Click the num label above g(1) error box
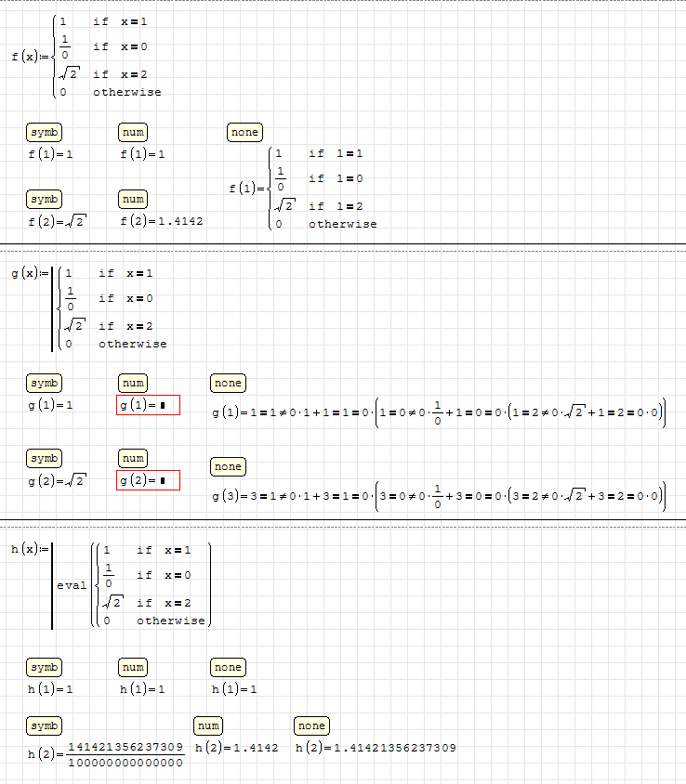Viewport: 686px width, 784px height. point(133,383)
